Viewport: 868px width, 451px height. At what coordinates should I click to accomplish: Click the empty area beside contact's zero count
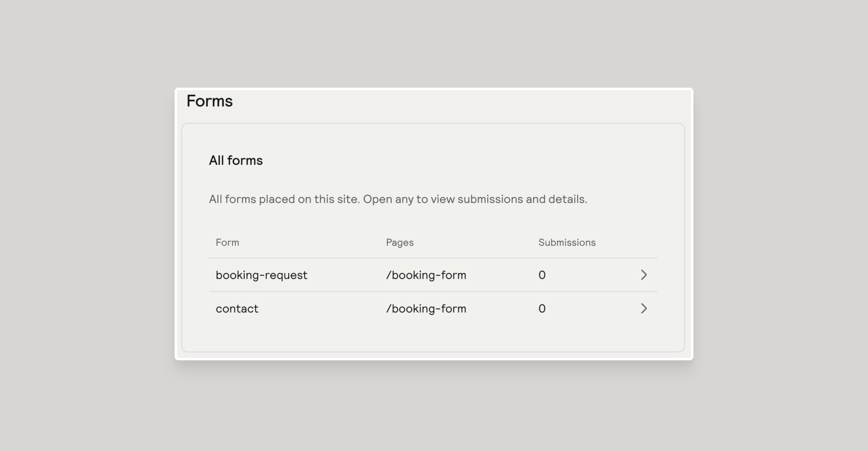tap(591, 309)
